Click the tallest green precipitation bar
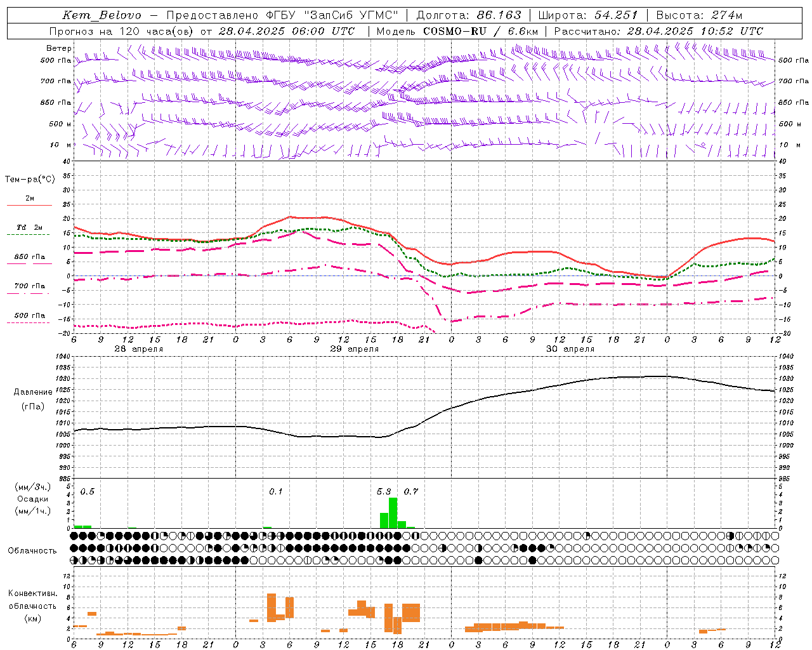Image resolution: width=812 pixels, height=650 pixels. pyautogui.click(x=393, y=513)
